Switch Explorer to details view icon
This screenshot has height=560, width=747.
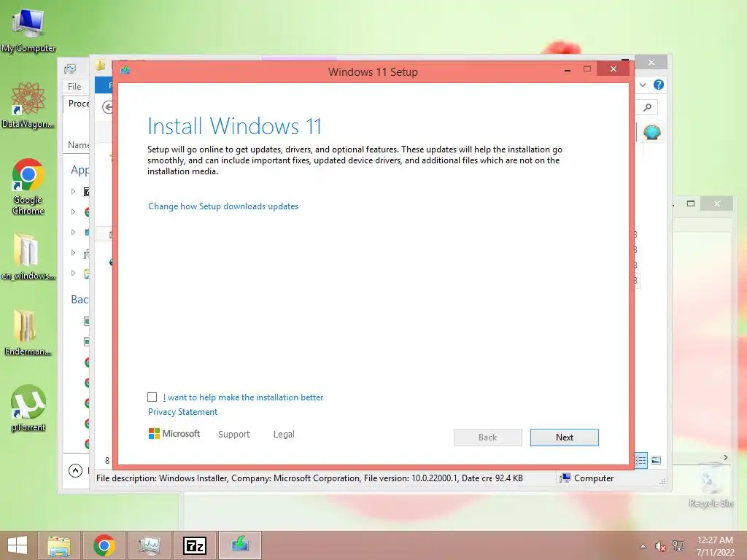pos(640,460)
